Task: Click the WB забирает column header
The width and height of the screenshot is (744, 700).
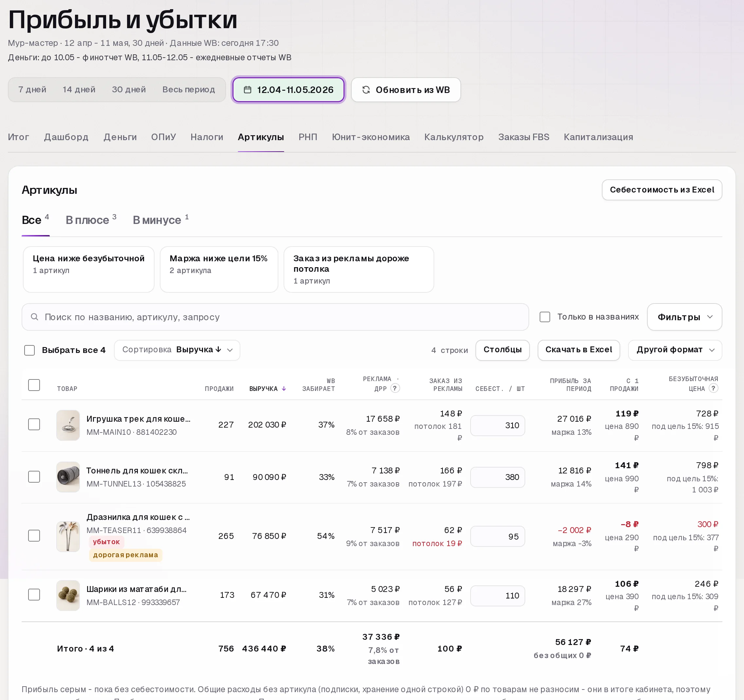Action: click(319, 385)
